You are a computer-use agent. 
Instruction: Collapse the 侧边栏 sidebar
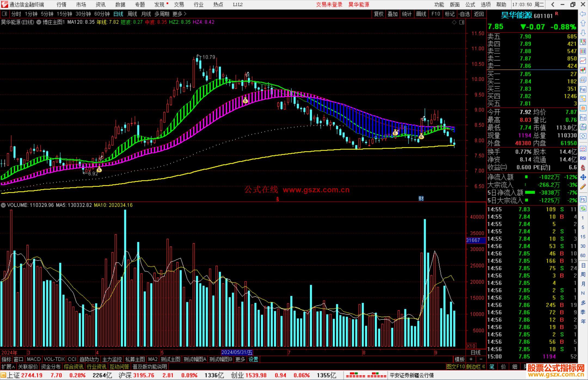click(476, 367)
